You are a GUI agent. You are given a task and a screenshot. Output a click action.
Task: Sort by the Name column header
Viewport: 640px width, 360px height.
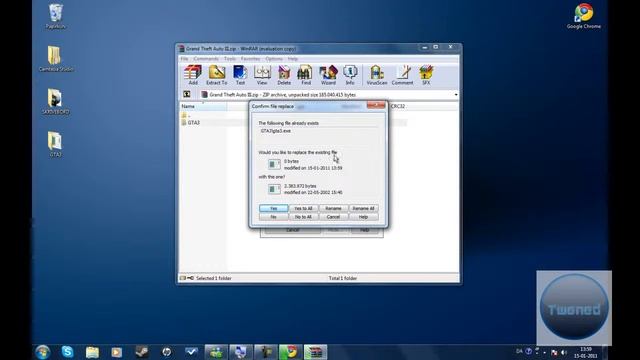tap(203, 106)
